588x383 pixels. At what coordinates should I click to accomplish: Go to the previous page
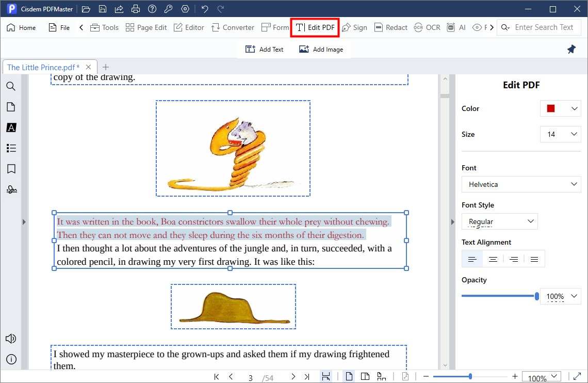tap(231, 377)
